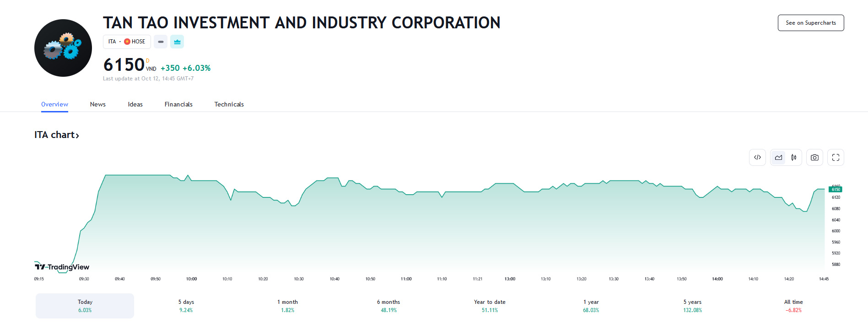Click the 6150 price label on chart axis
868x334 pixels.
pyautogui.click(x=836, y=189)
